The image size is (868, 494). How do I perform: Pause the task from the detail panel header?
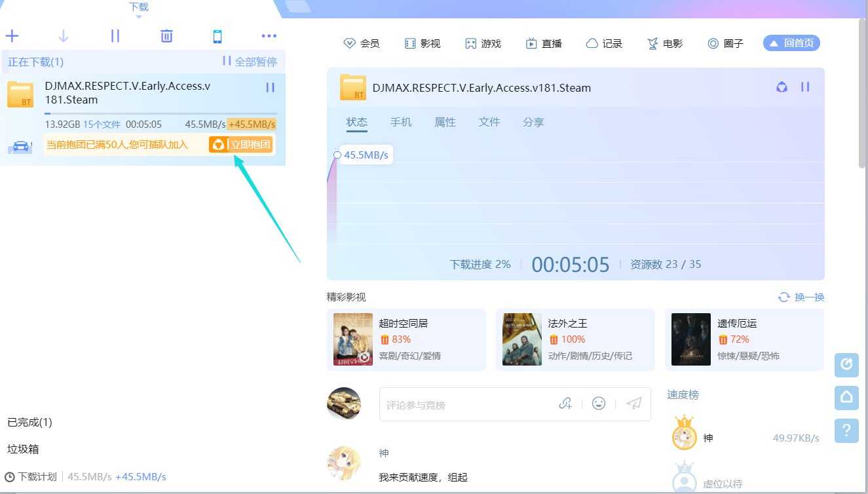click(x=805, y=86)
